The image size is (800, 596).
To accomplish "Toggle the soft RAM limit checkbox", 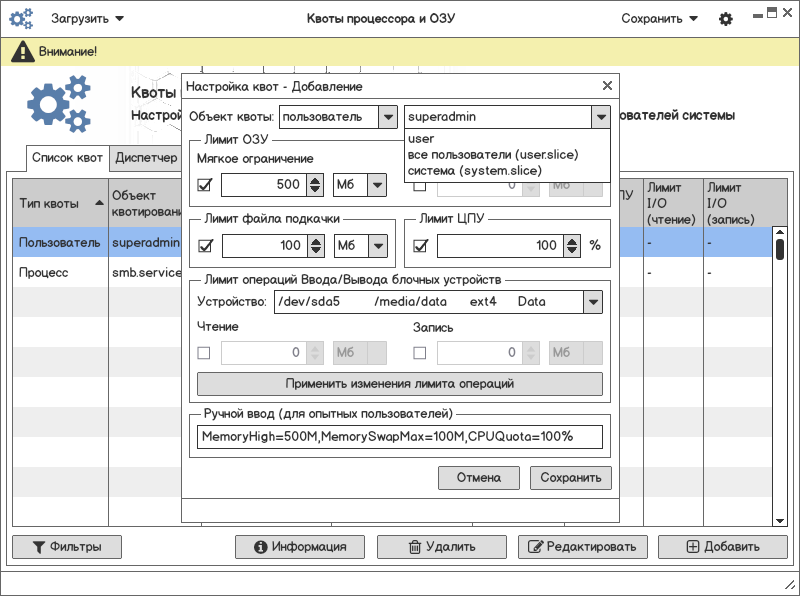I will (206, 185).
